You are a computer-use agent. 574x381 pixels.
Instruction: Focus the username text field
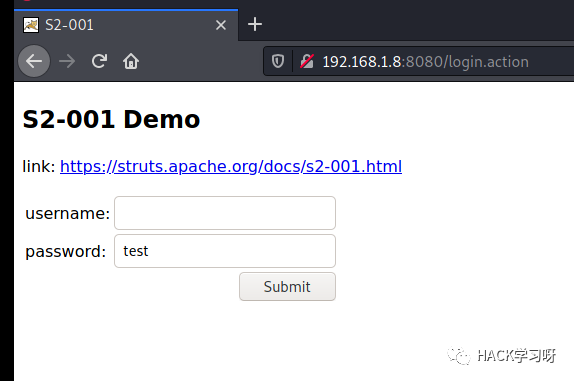[225, 213]
